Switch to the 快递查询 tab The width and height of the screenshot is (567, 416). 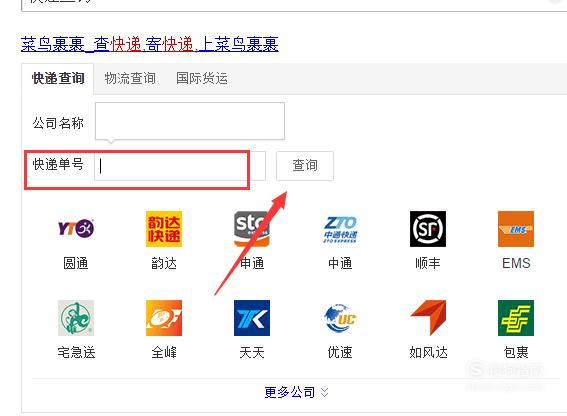coord(58,78)
